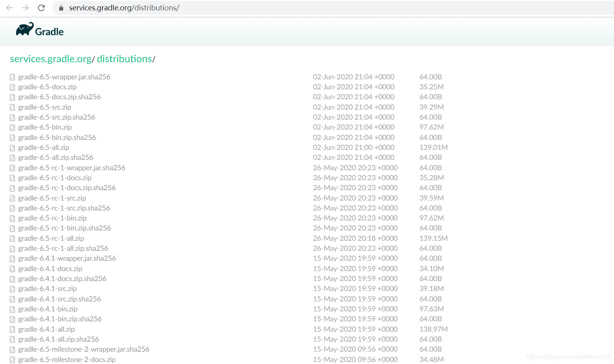This screenshot has width=614, height=364.
Task: Click the 35.25M size of gradle-6.5-docs.zip
Action: pos(431,87)
